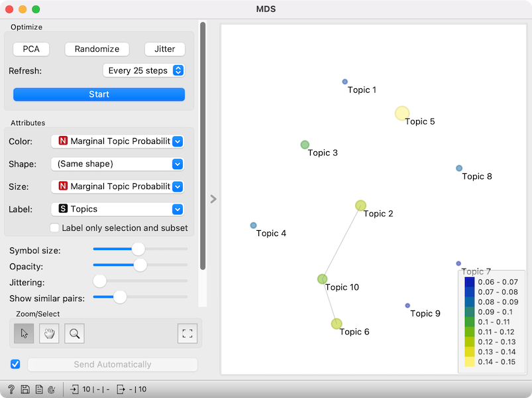532x398 pixels.
Task: Click the reset zoom to fit icon
Action: 187,334
